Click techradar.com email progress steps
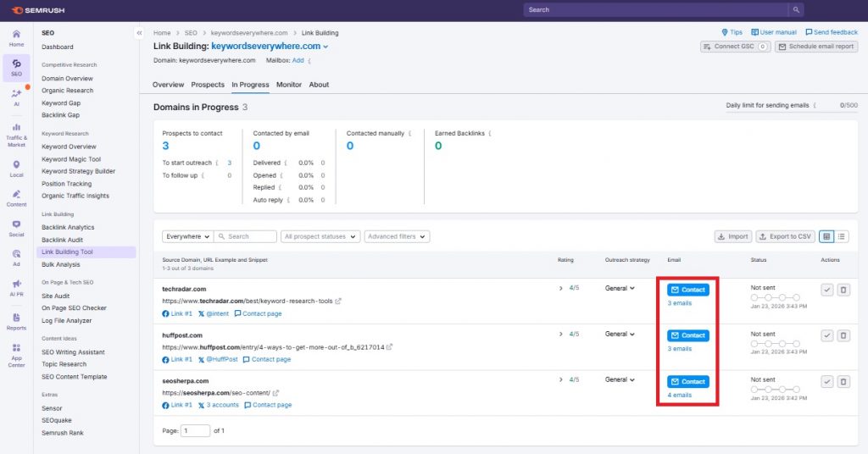Screen dimensions: 868x454 point(775,297)
